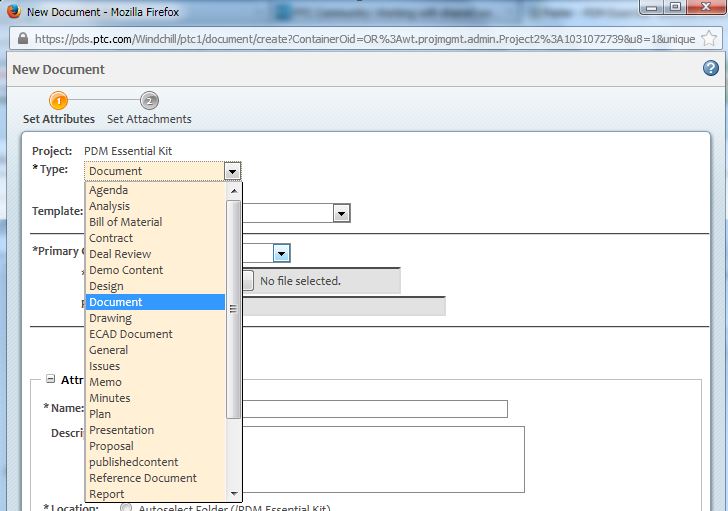728x511 pixels.
Task: Select publishedcontent type
Action: (155, 462)
